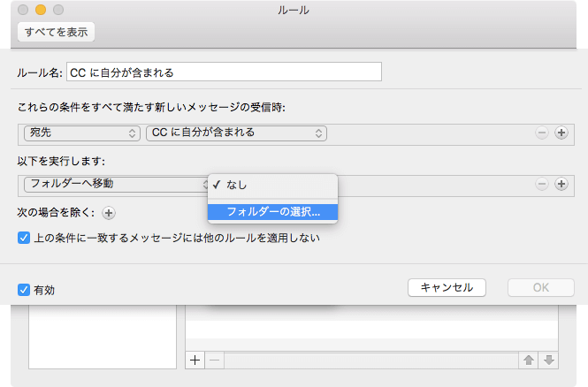Screen dimensions: 588x387
Task: Toggle 上の条件に一致するメッセージには他のルールを適用しない checkbox
Action: (24, 238)
